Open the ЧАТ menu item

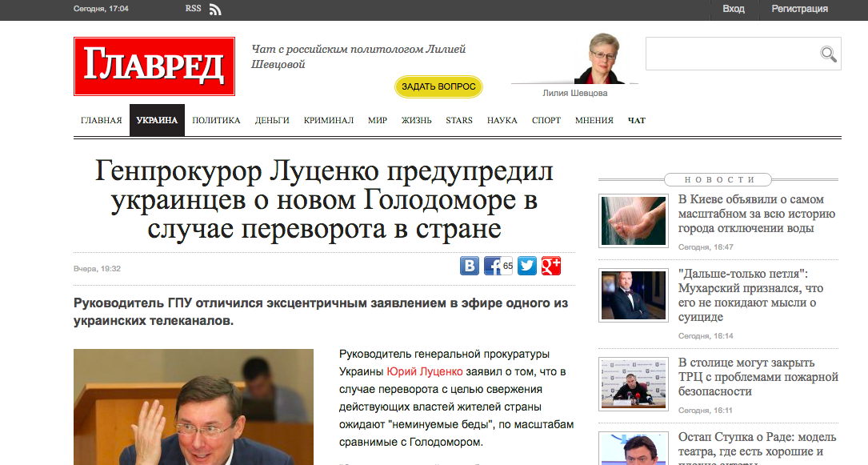(637, 120)
